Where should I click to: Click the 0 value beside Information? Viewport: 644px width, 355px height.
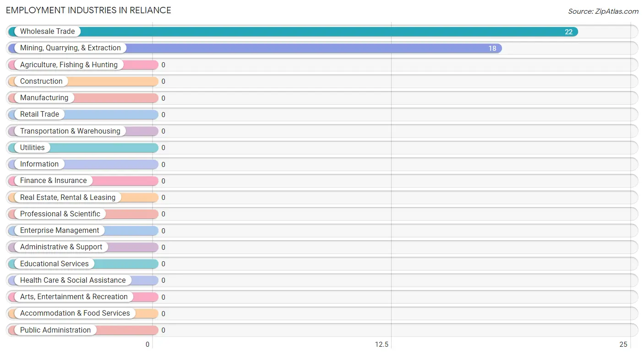tap(163, 165)
